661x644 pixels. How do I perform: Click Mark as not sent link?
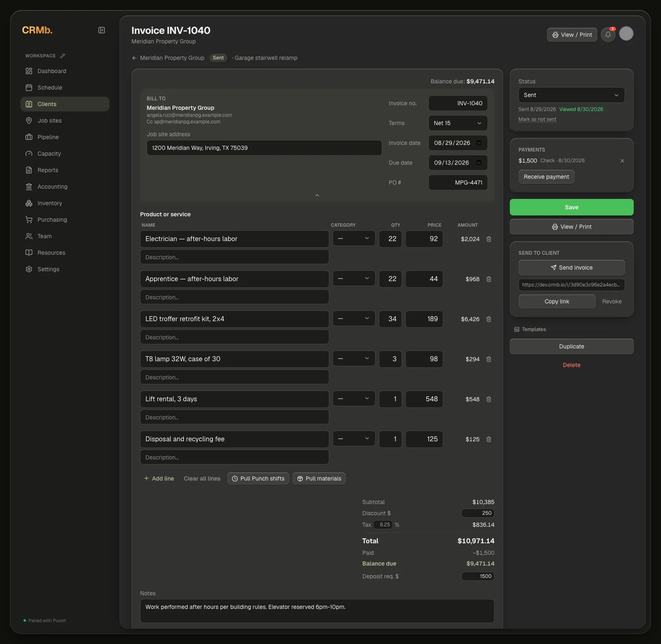(x=537, y=119)
